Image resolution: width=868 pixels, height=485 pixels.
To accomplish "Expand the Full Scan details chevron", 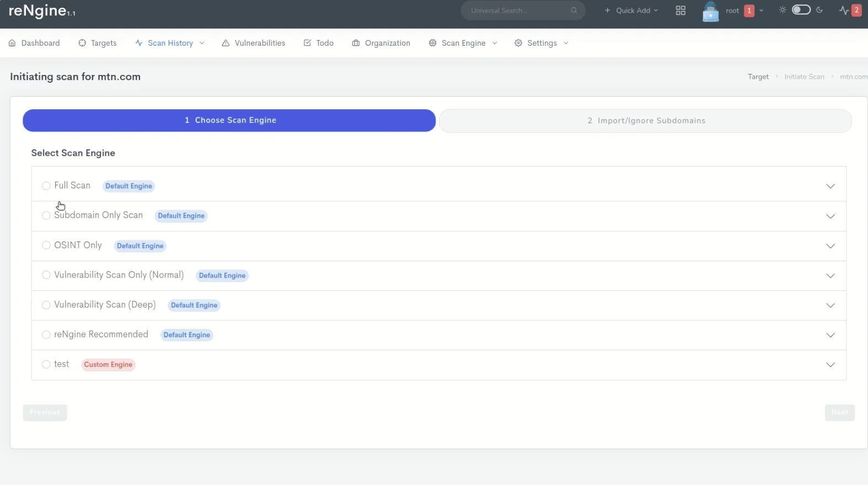I will pyautogui.click(x=831, y=186).
